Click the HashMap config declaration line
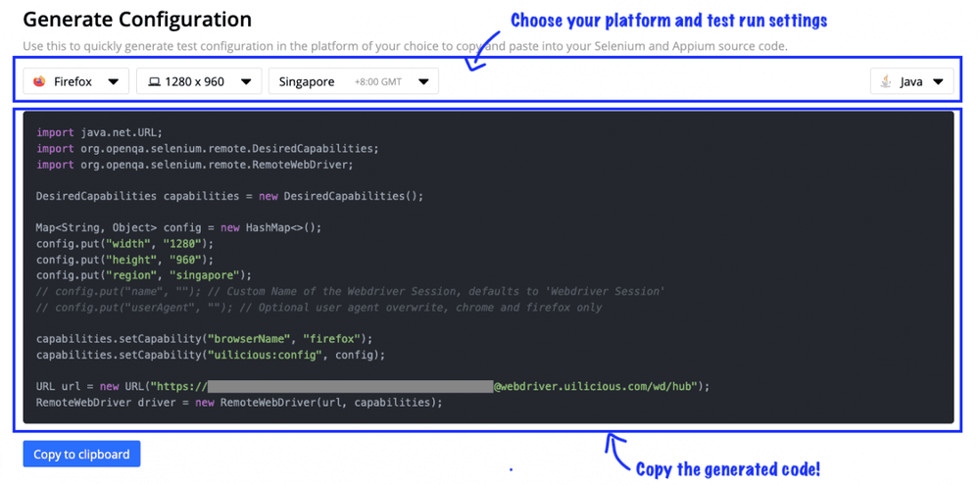Screen dimensions: 980x485 point(178,227)
